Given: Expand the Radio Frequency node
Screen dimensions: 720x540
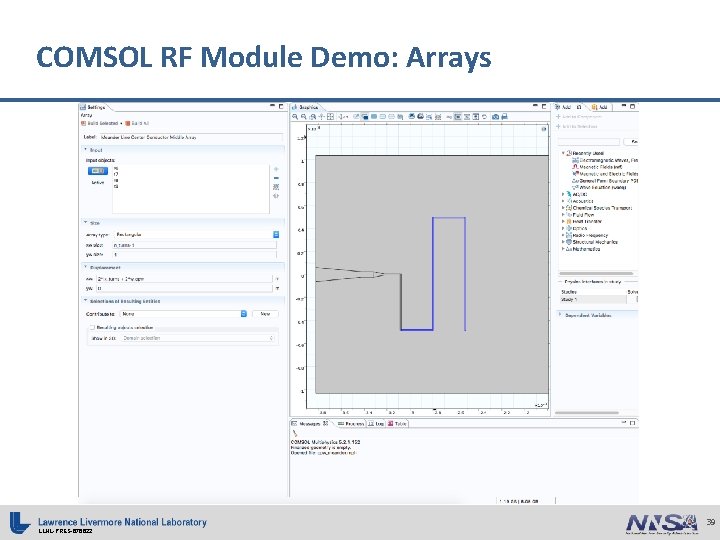Looking at the screenshot, I should click(563, 235).
